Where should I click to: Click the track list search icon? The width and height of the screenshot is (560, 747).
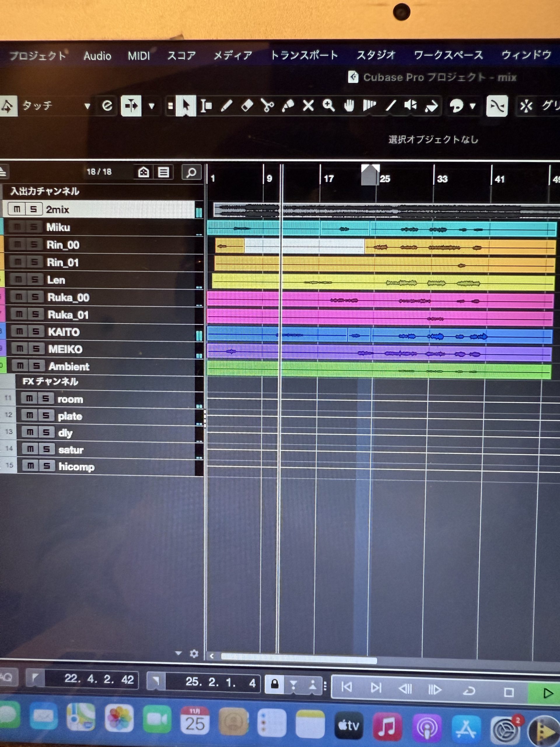pyautogui.click(x=191, y=172)
